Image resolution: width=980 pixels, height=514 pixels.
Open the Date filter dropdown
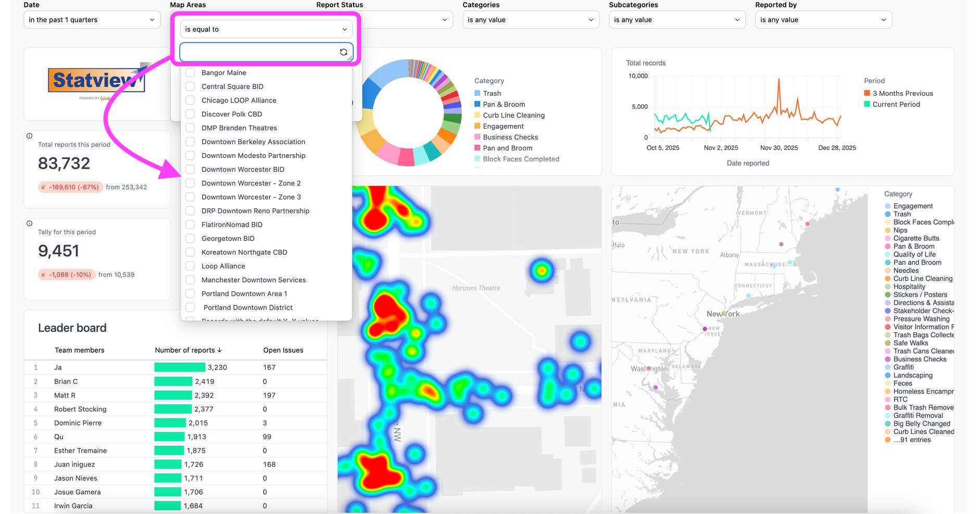point(92,20)
